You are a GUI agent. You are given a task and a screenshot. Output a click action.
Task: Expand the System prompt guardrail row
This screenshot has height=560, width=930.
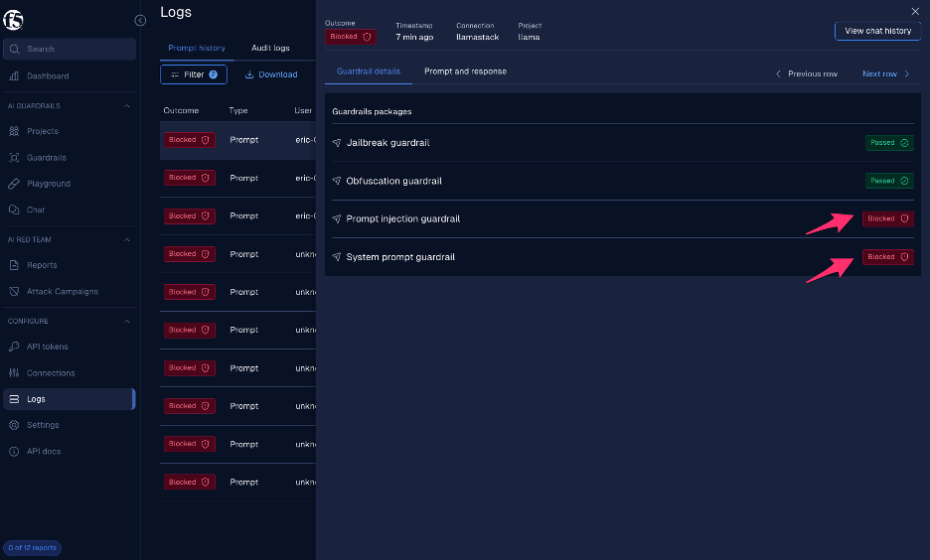click(623, 257)
